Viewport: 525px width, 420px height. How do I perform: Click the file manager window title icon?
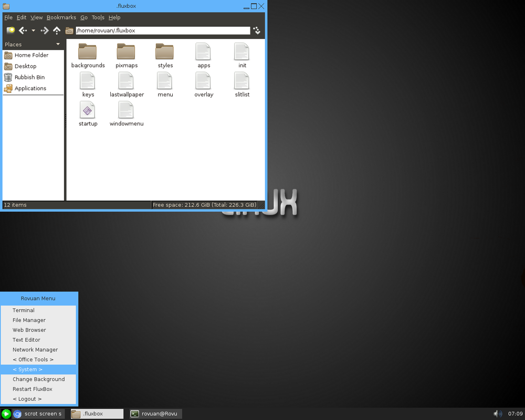coord(6,6)
